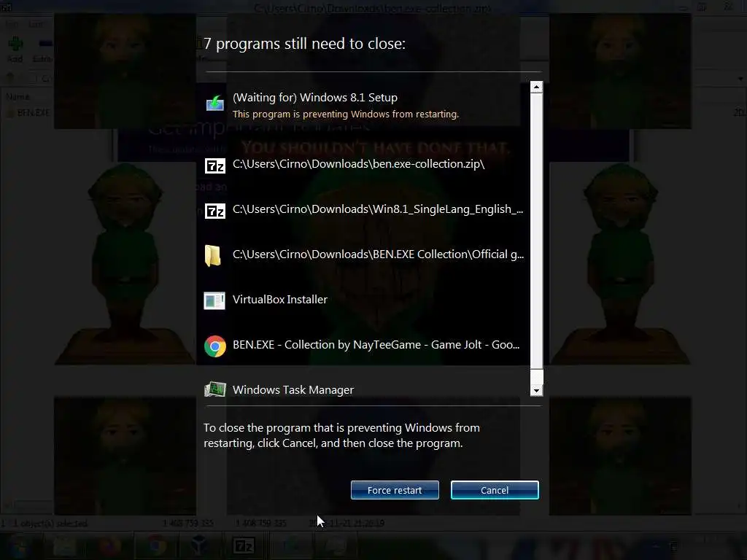Select 'C:\Users\Cirno\Downloads\ben.exe-collection.zip\' entry

(358, 164)
